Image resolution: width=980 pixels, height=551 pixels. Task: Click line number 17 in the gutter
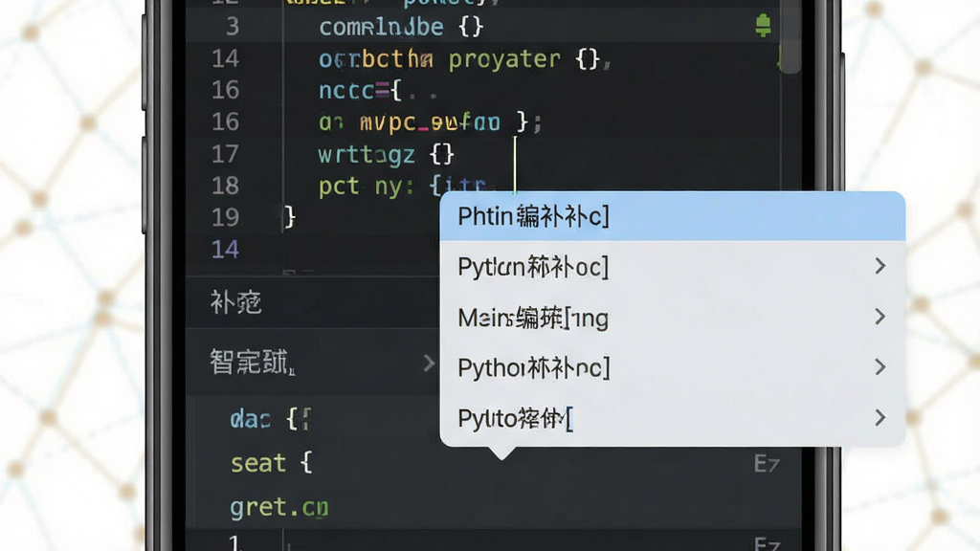(x=225, y=154)
